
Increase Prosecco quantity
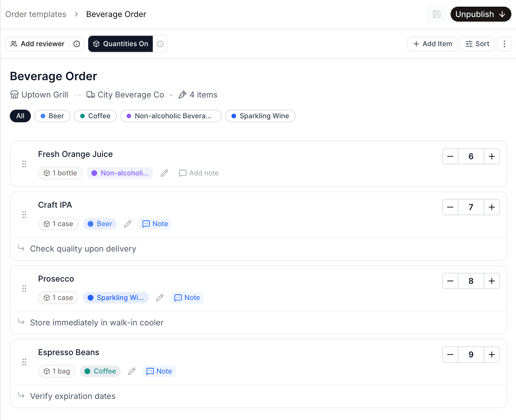[492, 281]
